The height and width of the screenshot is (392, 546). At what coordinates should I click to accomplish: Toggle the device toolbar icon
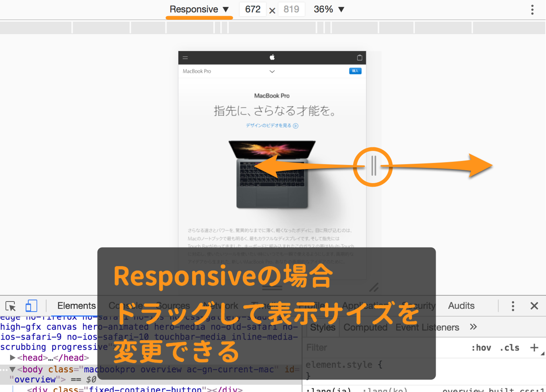point(31,306)
